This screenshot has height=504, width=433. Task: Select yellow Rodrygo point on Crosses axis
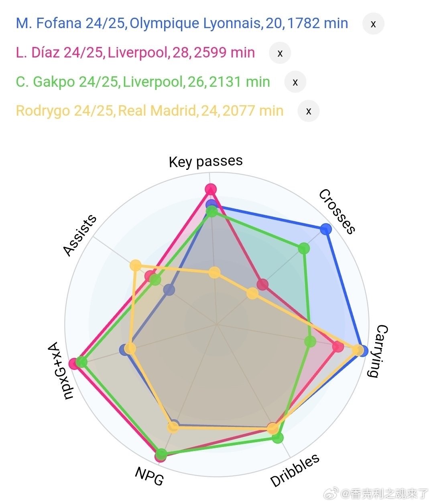tap(252, 294)
